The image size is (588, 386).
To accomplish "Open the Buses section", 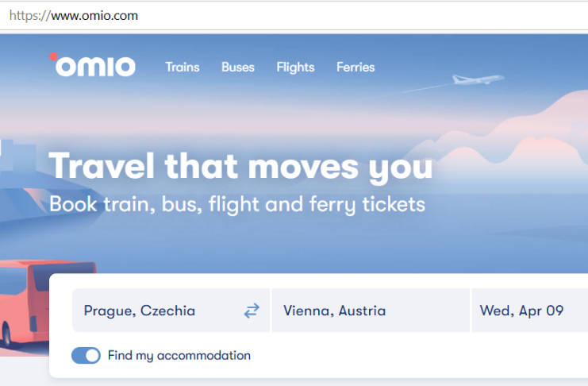I will click(238, 68).
